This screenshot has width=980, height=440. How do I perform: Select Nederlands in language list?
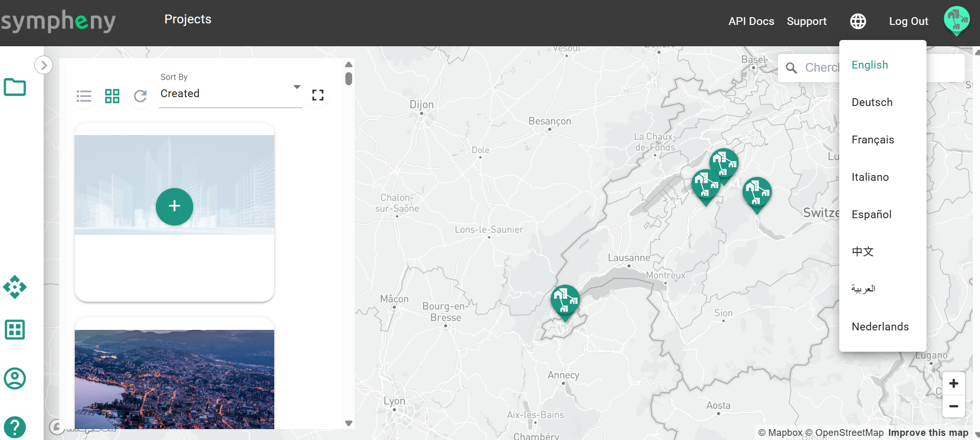(x=880, y=327)
